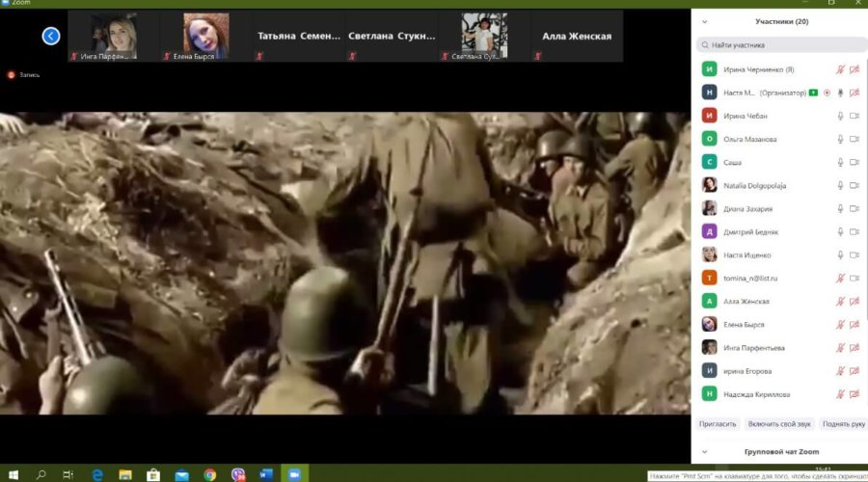Select Татьяна Семен... participant tile
868x482 pixels.
[x=299, y=37]
